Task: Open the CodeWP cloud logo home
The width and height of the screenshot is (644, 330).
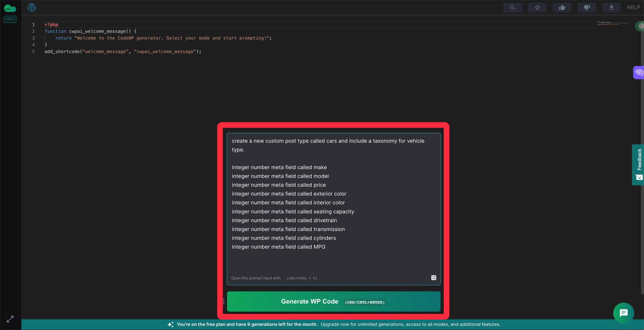Action: coord(10,8)
